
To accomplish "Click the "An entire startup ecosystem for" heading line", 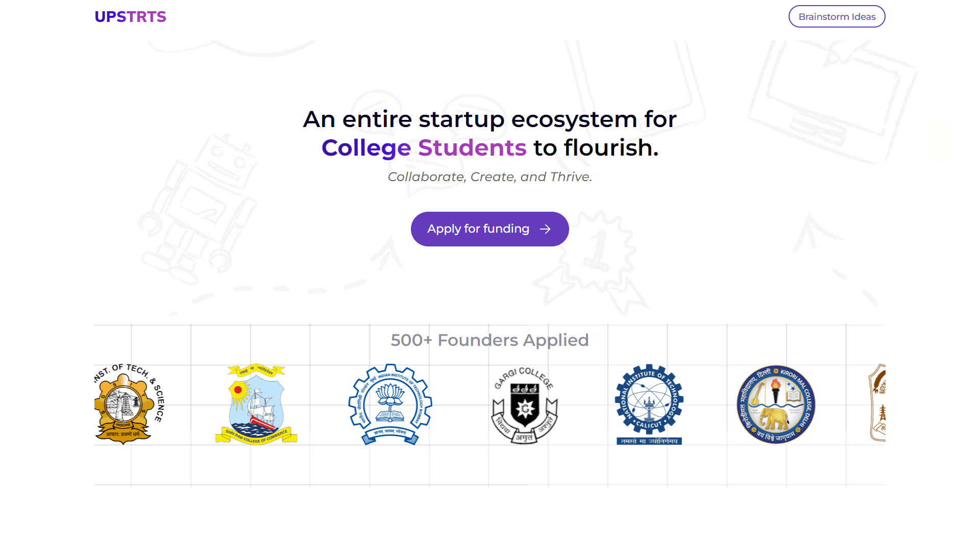I will (x=489, y=119).
